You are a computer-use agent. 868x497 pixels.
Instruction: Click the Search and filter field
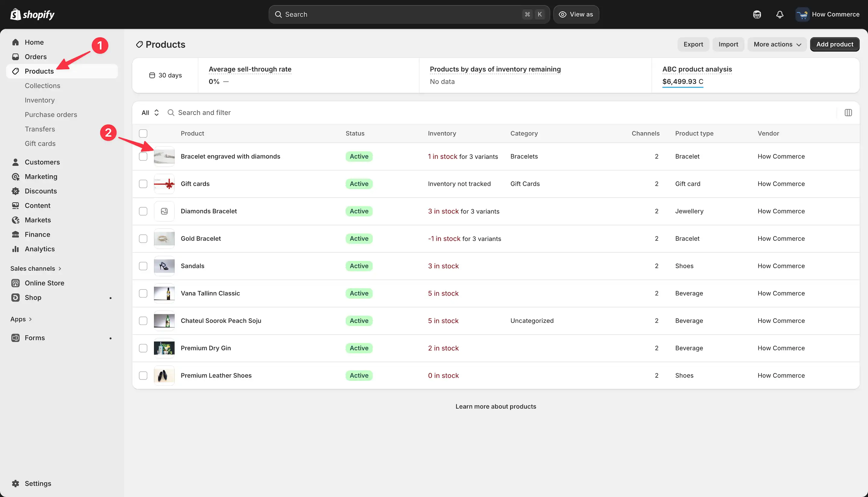500,113
